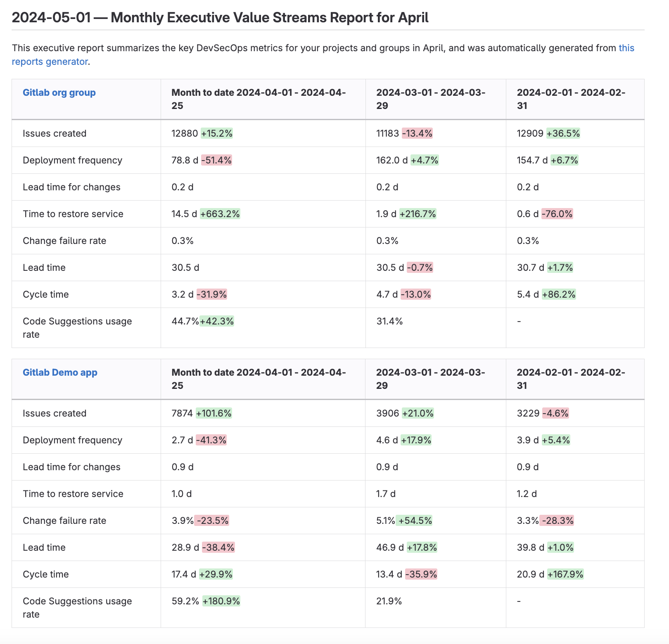Click the 78.8 d deployment frequency value
Image resolution: width=669 pixels, height=644 pixels.
point(185,160)
